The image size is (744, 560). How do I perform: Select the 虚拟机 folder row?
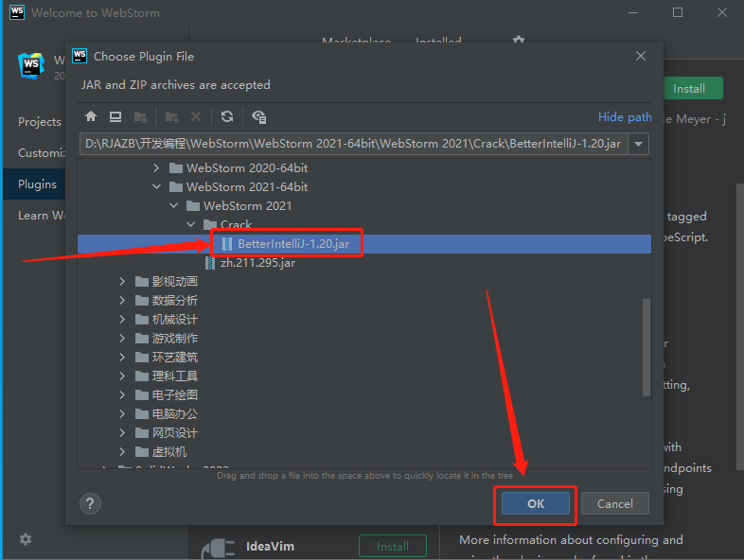(363, 452)
